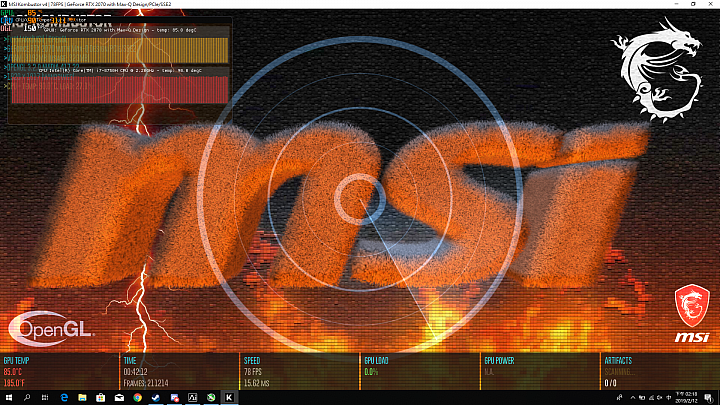Select the Kombustor K taskbar icon
Screen dimensions: 720x405
pyautogui.click(x=229, y=398)
